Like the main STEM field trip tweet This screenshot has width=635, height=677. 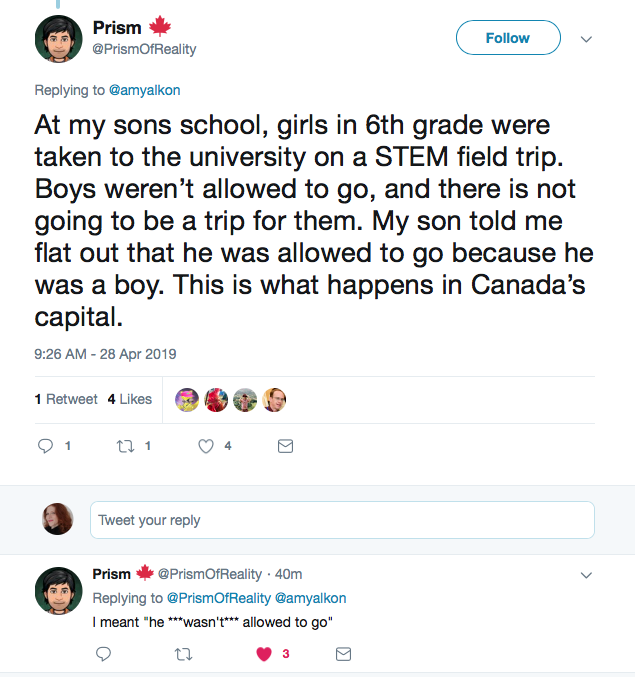pos(206,447)
